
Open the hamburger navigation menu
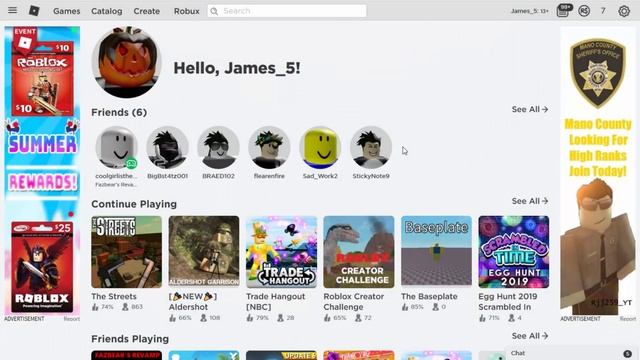(x=13, y=10)
